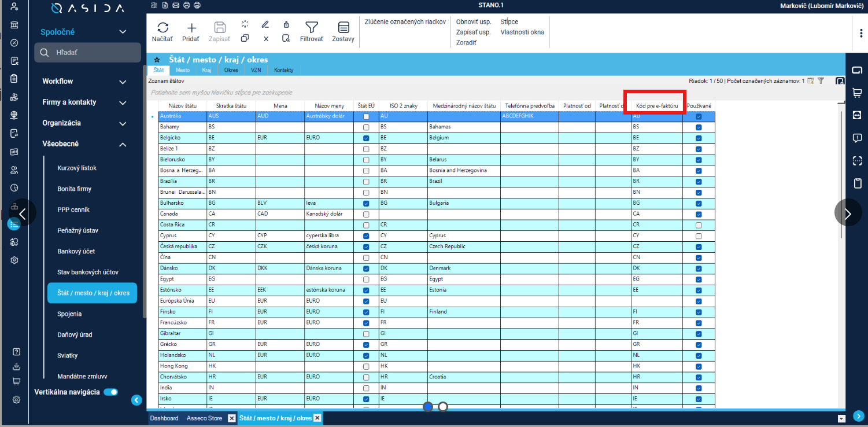Enable the Používané checkbox for Costa Rica
The width and height of the screenshot is (868, 427).
point(699,225)
